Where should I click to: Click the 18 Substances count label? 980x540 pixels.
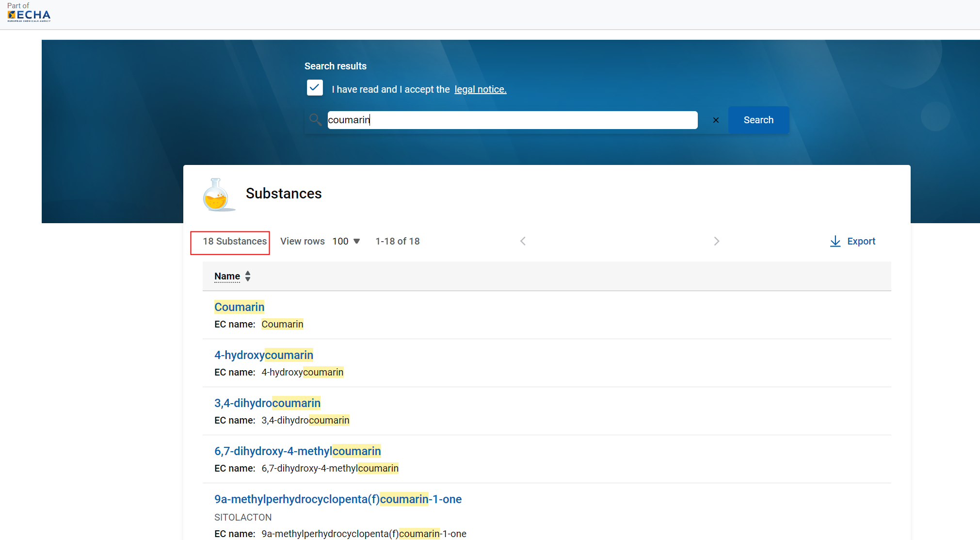coord(235,241)
